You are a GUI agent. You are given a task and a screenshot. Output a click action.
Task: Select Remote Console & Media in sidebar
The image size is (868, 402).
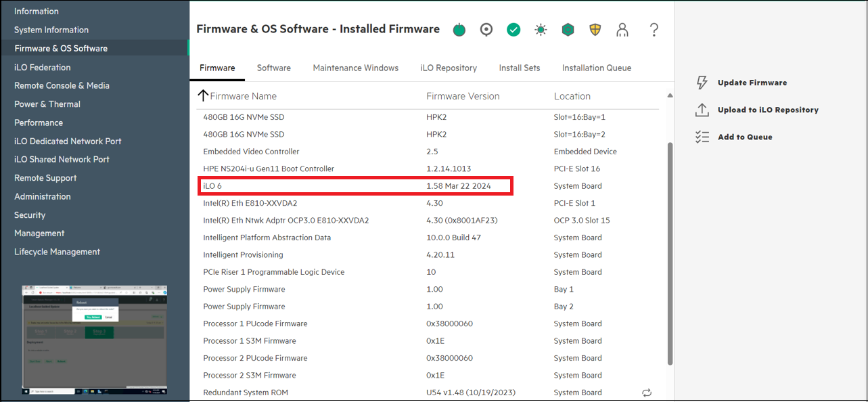click(x=61, y=85)
